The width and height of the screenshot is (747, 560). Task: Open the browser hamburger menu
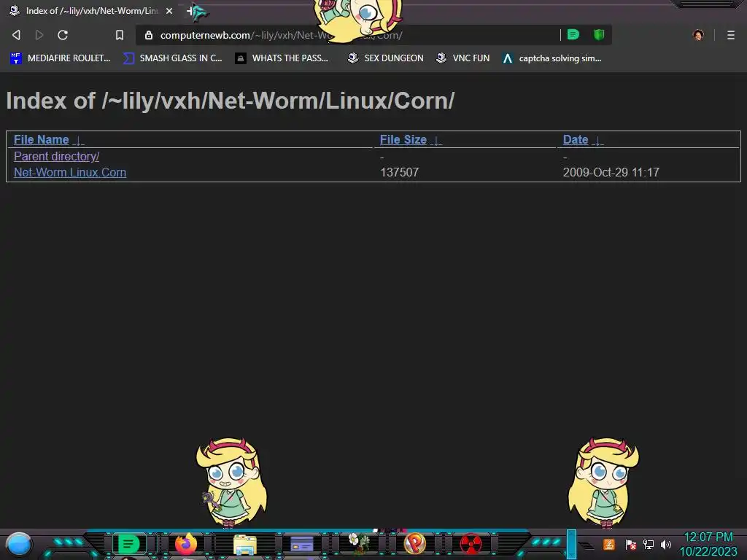coord(731,35)
